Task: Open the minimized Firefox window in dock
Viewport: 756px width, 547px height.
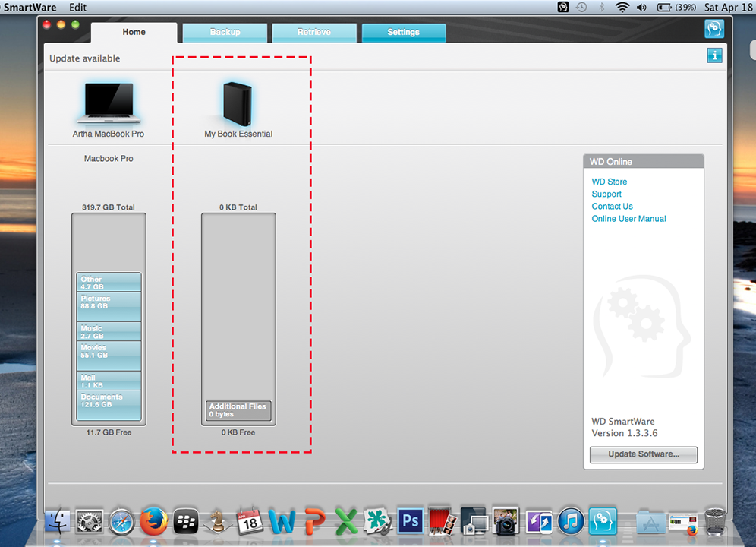Action: tap(683, 523)
